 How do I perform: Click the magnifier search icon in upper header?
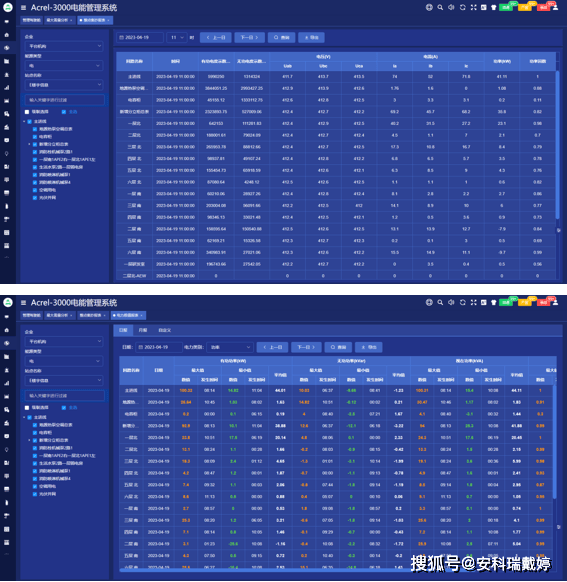(440, 7)
